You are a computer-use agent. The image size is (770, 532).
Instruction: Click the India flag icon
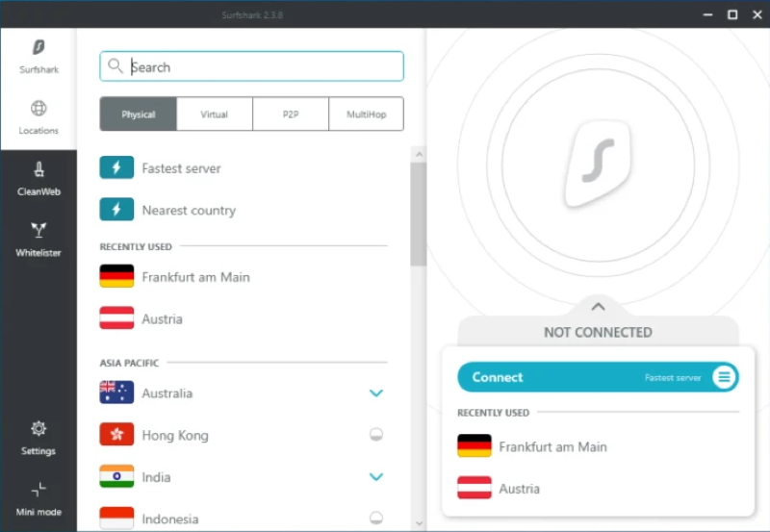tap(116, 476)
